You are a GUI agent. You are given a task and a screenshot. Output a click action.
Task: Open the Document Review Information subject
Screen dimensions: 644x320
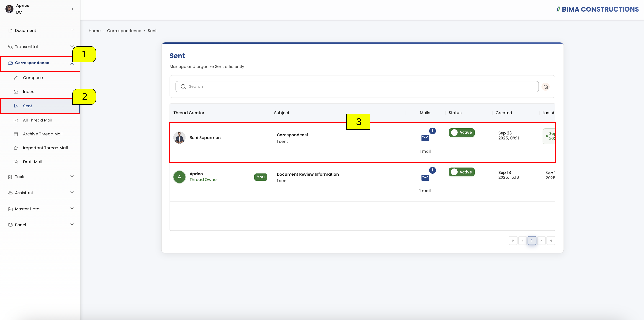point(307,174)
